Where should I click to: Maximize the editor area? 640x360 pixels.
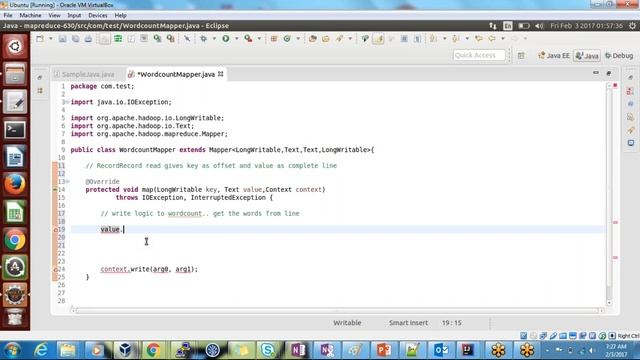[609, 73]
